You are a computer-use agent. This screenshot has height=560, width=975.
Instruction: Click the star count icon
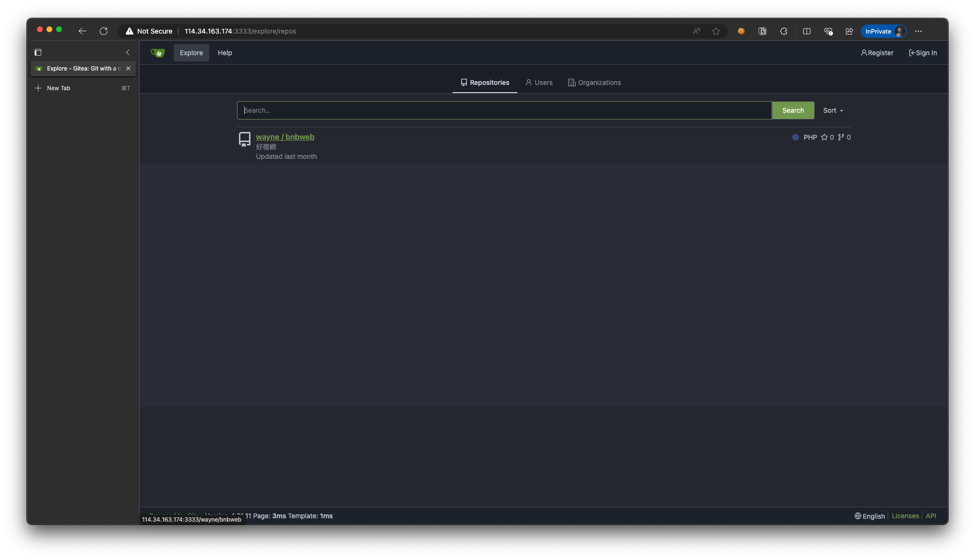tap(824, 137)
